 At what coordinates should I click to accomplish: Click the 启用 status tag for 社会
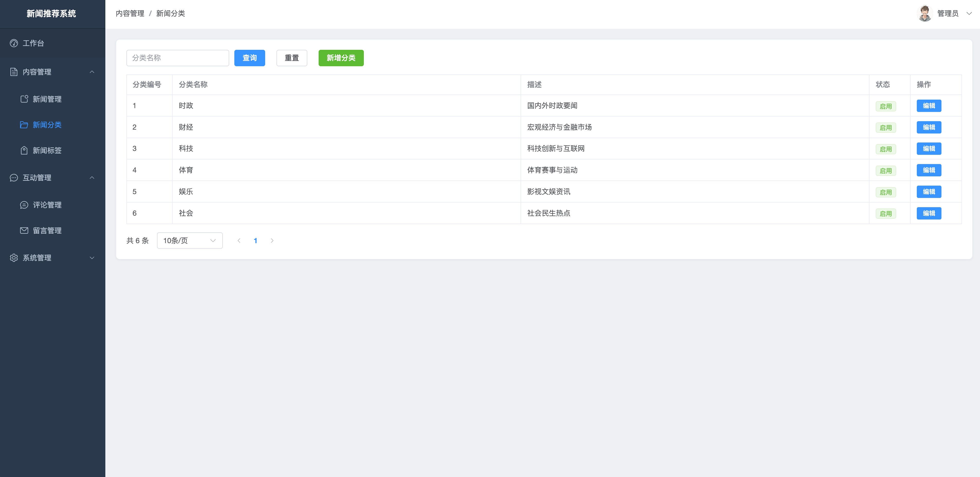(886, 214)
